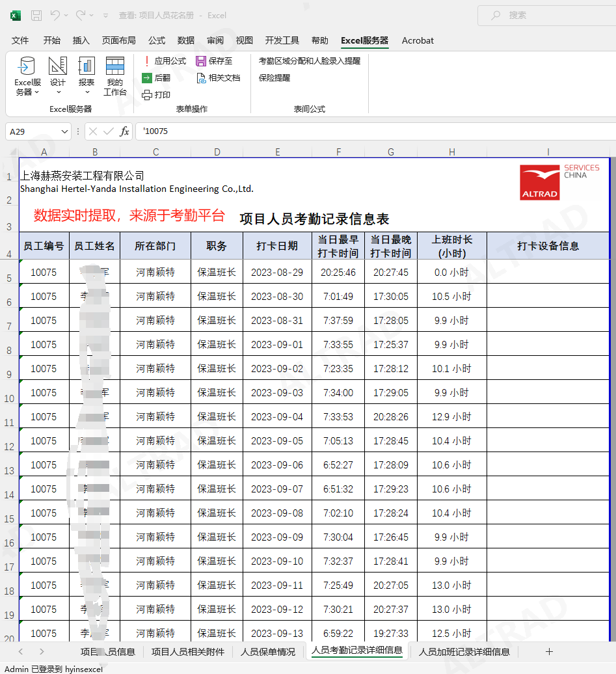This screenshot has height=674, width=616.
Task: Click the 应用公式 icon
Action: tap(147, 61)
